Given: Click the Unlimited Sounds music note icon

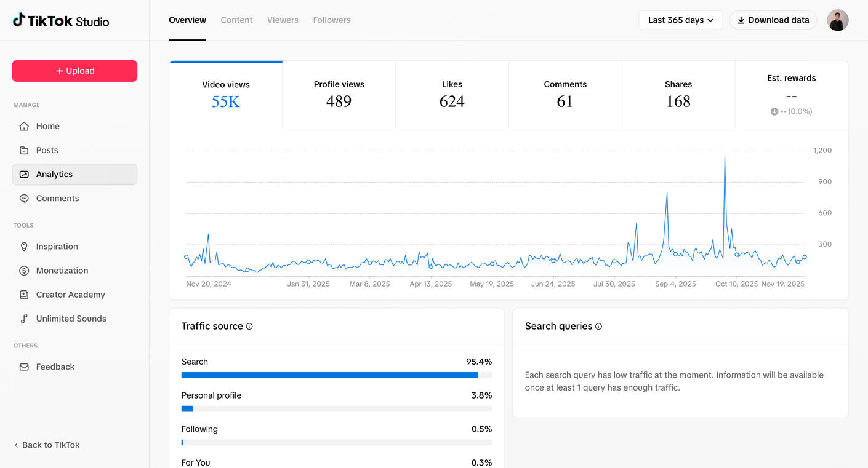Looking at the screenshot, I should [x=24, y=319].
